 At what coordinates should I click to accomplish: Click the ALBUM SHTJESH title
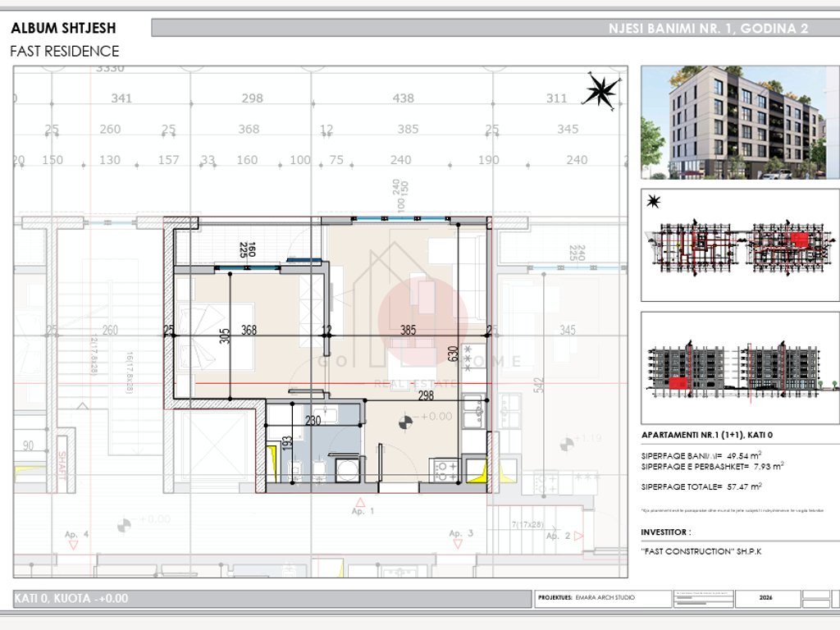click(x=63, y=28)
